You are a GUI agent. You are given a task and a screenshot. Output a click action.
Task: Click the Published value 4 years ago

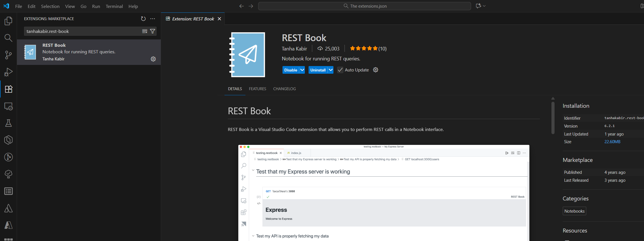(x=615, y=172)
